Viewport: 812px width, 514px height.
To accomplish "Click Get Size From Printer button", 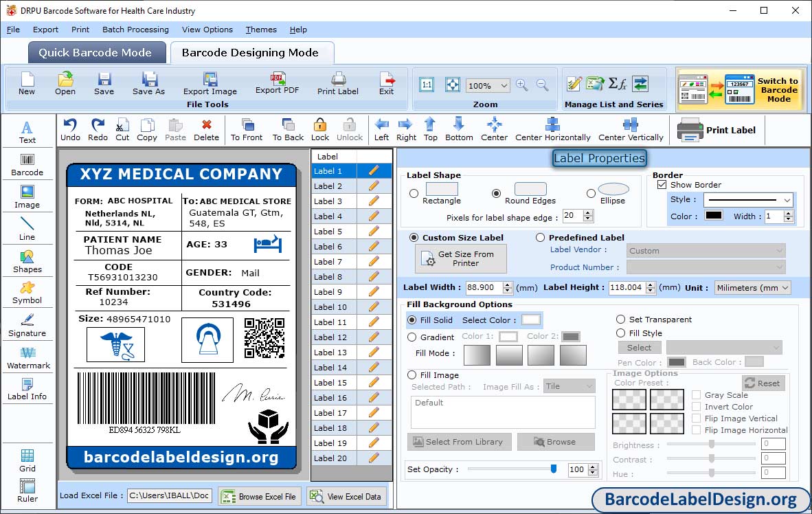I will click(461, 258).
